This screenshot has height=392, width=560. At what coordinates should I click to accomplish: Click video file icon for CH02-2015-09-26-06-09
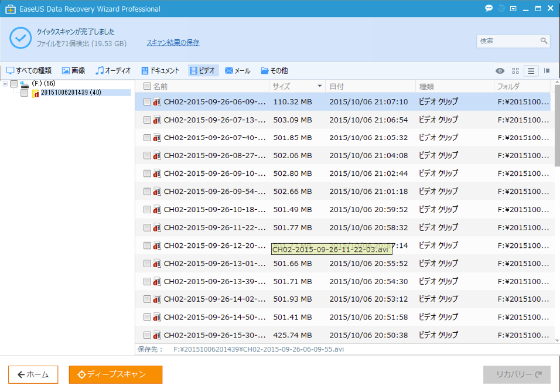click(x=157, y=102)
